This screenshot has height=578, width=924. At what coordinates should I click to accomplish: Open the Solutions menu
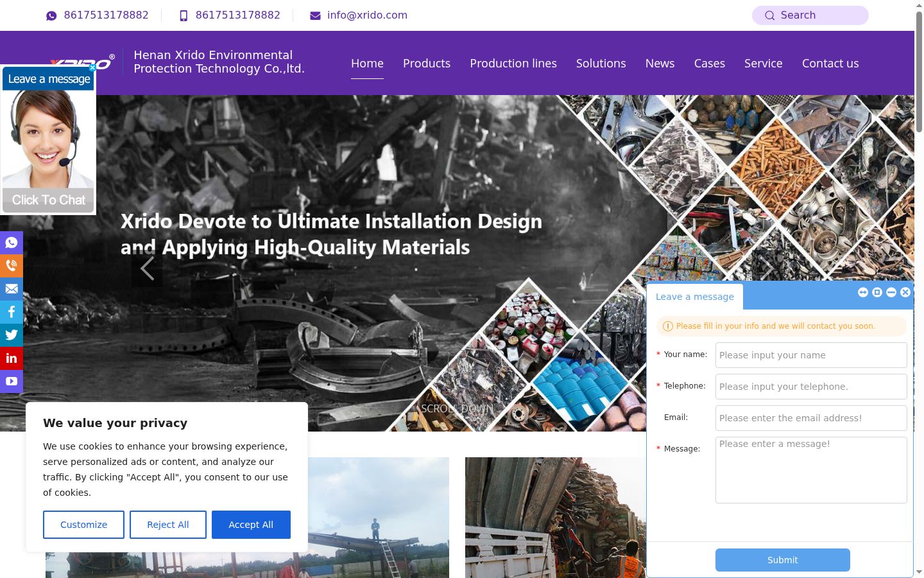pyautogui.click(x=601, y=64)
